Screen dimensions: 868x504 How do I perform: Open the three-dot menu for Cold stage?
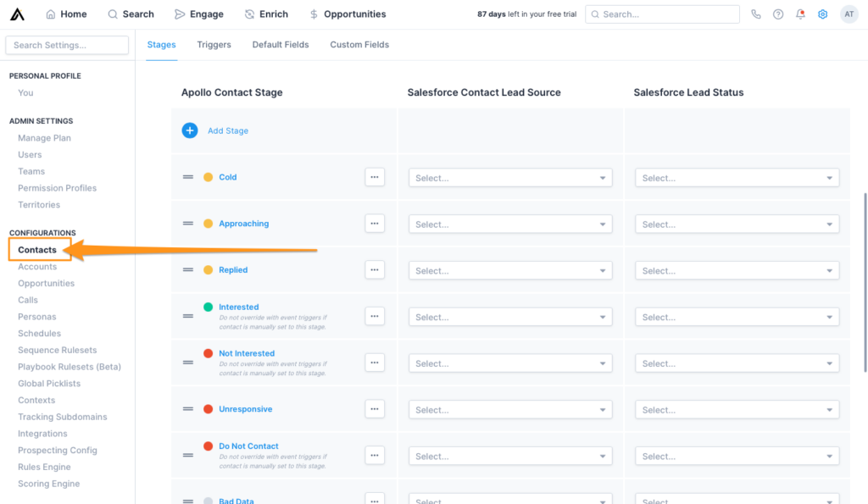(x=375, y=177)
